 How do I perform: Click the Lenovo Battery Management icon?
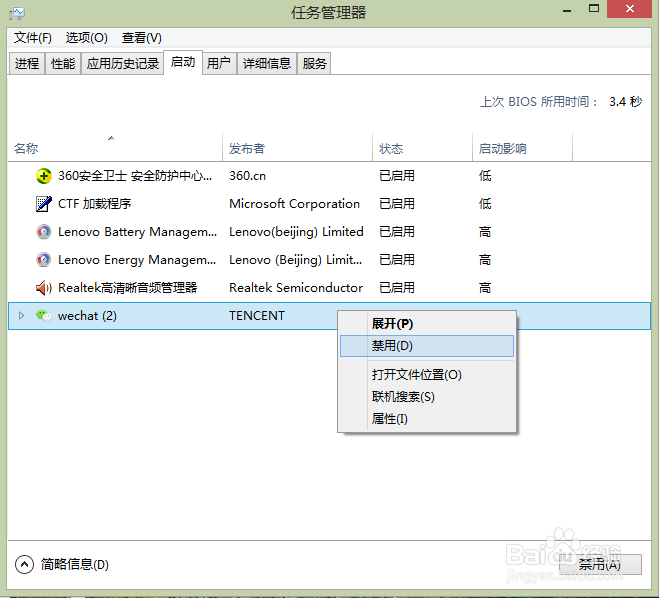click(44, 232)
